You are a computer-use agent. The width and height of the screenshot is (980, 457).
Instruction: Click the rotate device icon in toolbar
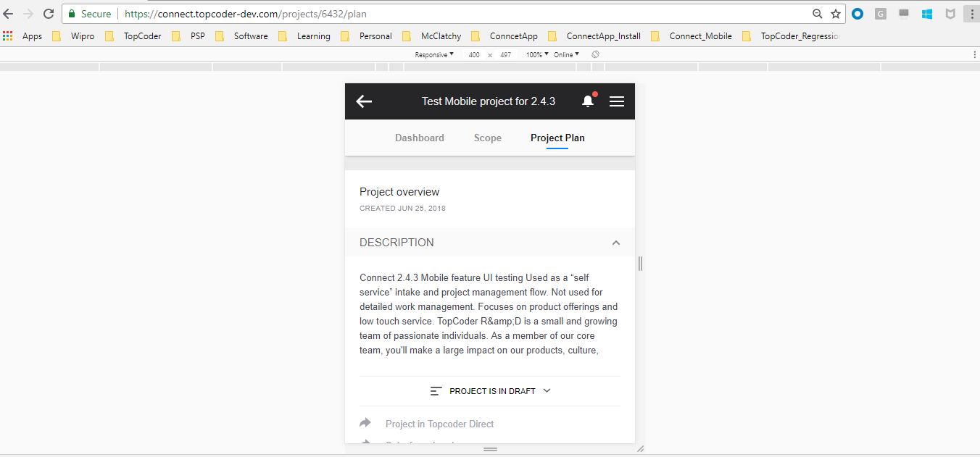[x=595, y=55]
